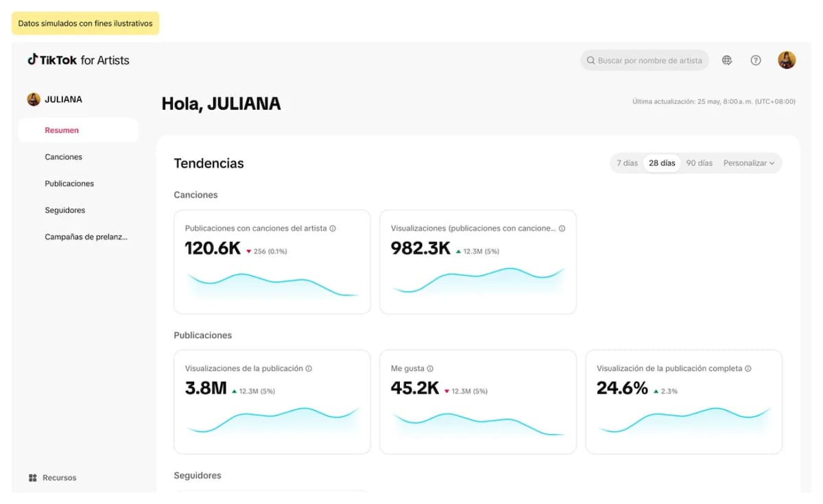Open the language globe icon
The width and height of the screenshot is (823, 504).
(x=727, y=60)
